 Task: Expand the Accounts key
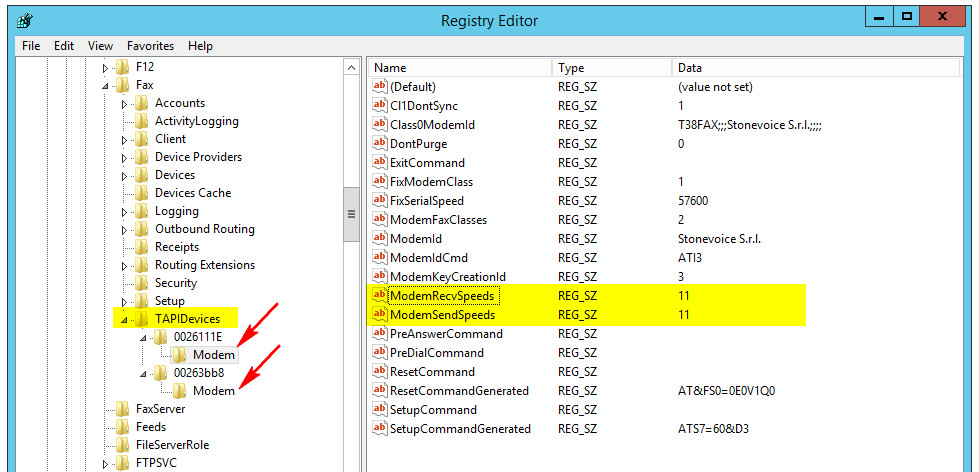coord(124,104)
